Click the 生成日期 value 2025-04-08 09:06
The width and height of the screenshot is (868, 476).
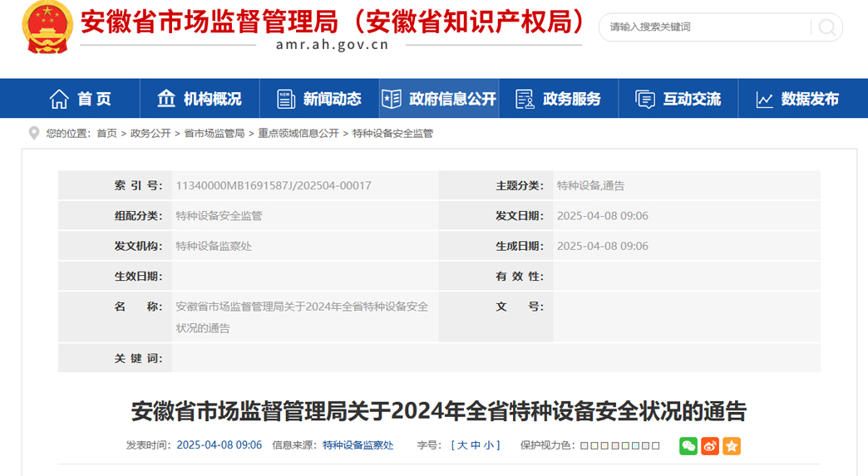(602, 246)
